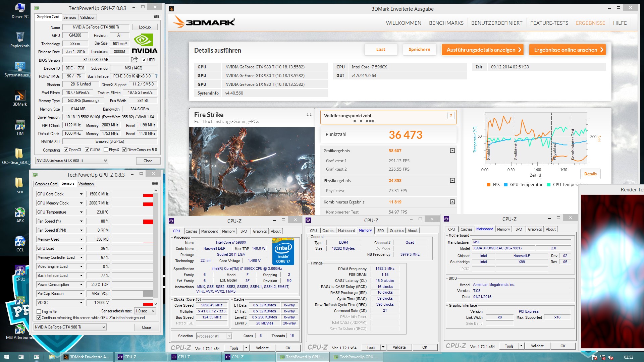Open Sensor refresh rate dropdown

click(145, 311)
